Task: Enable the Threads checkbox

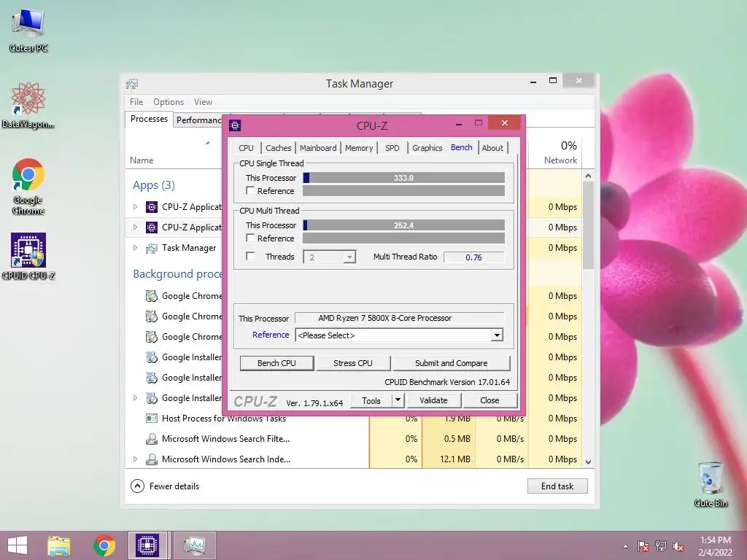Action: click(250, 256)
